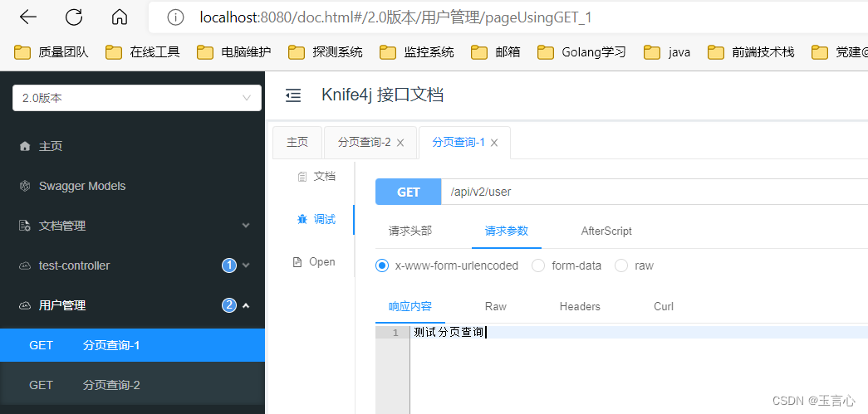Open the java bookmark folder
The height and width of the screenshot is (414, 868).
click(x=667, y=52)
